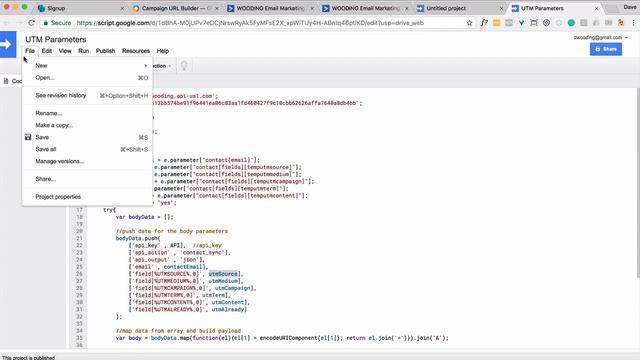Switch to first WOODING Email Marketing tab
The height and width of the screenshot is (360, 640).
click(270, 8)
